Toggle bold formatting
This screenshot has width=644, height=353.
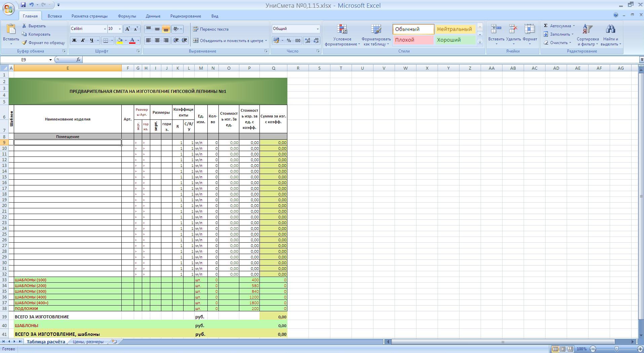pyautogui.click(x=74, y=41)
